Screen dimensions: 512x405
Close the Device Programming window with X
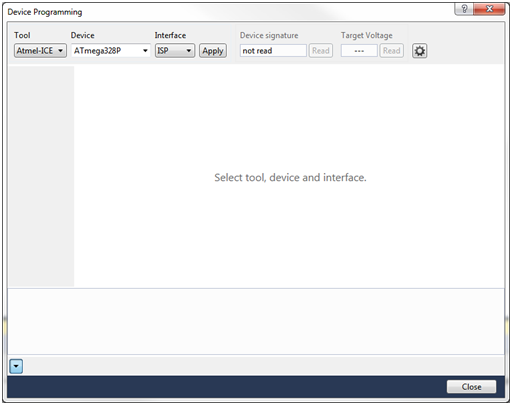(489, 9)
